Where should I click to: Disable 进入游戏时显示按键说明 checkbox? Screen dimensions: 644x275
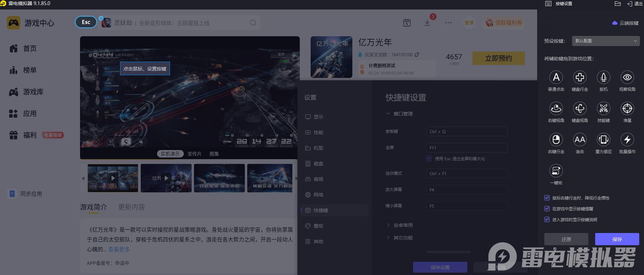coord(547,219)
